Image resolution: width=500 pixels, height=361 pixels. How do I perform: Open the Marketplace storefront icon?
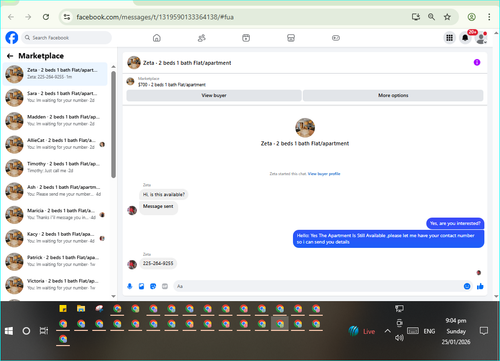291,38
